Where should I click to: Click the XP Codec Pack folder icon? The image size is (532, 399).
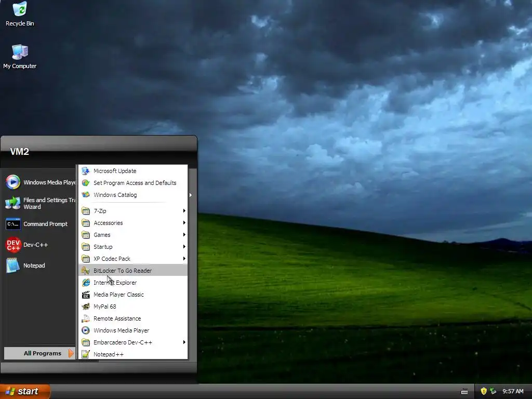[x=86, y=259]
